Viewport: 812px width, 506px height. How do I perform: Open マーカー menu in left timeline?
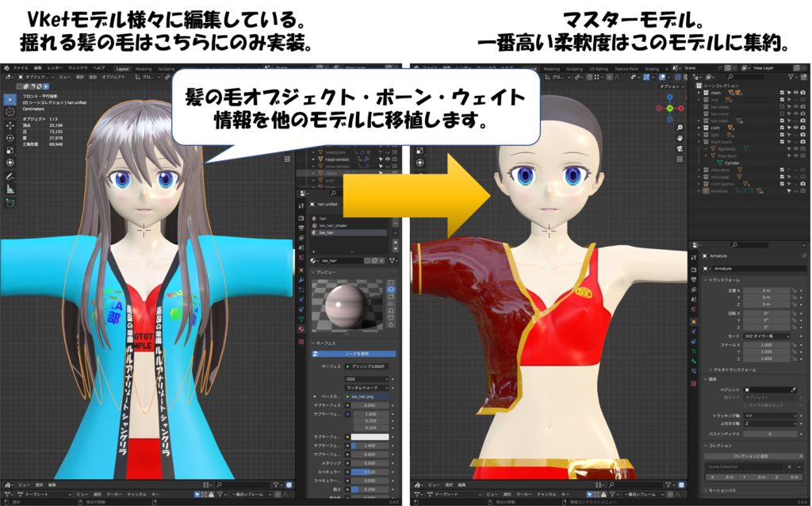pyautogui.click(x=113, y=494)
